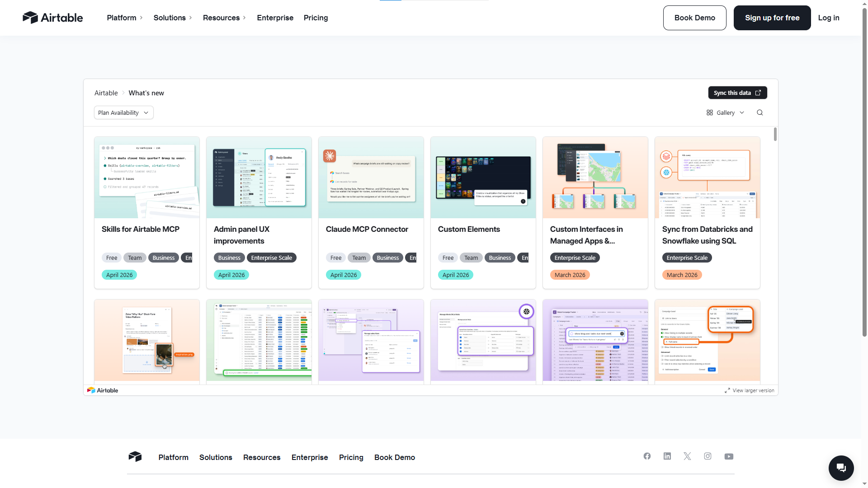Click Sign up for free button

tap(772, 18)
